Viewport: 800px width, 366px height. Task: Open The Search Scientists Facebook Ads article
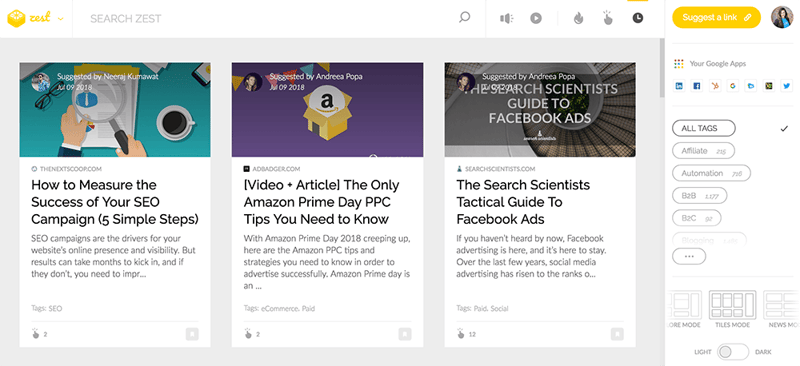(x=523, y=202)
